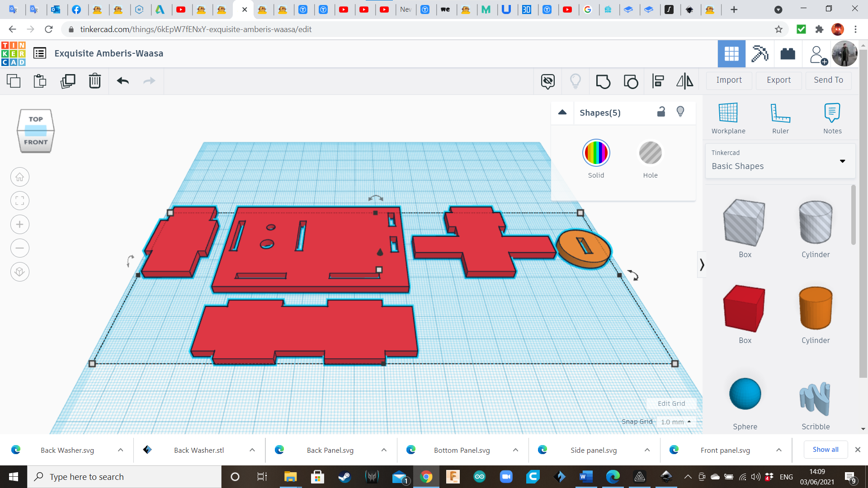Ungroup the selected shapes

click(x=631, y=81)
